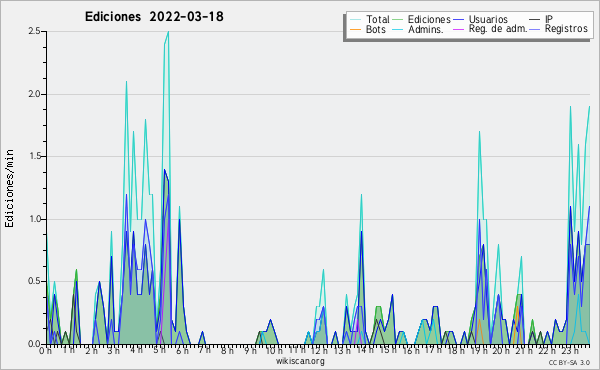The width and height of the screenshot is (600, 370).
Task: Click the magenta Reg. de adm. line swatch
Action: [458, 29]
